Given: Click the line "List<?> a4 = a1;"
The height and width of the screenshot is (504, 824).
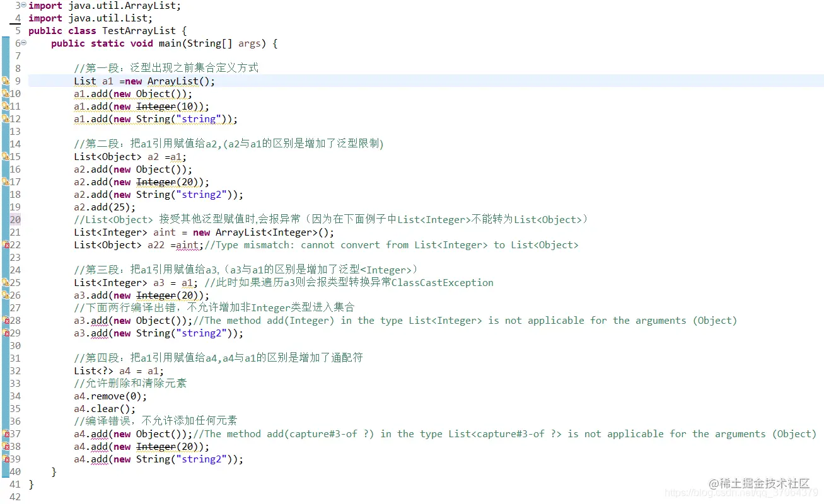Looking at the screenshot, I should (119, 371).
